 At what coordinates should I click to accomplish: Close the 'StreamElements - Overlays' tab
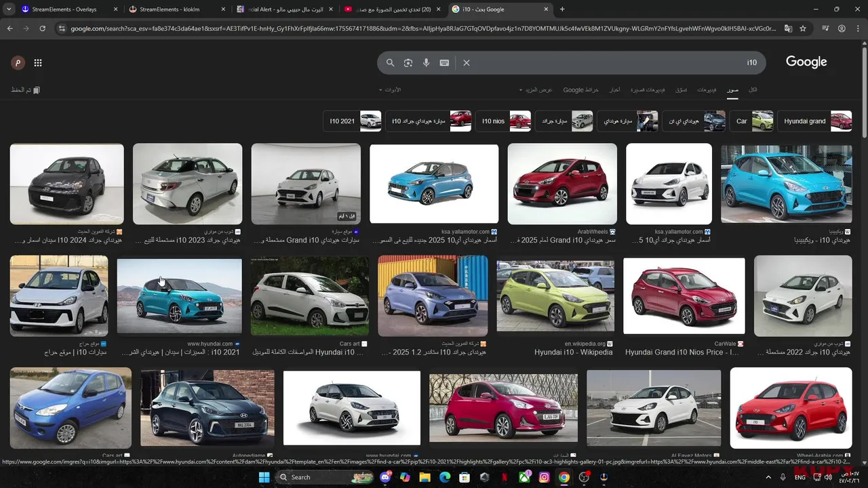coord(115,9)
